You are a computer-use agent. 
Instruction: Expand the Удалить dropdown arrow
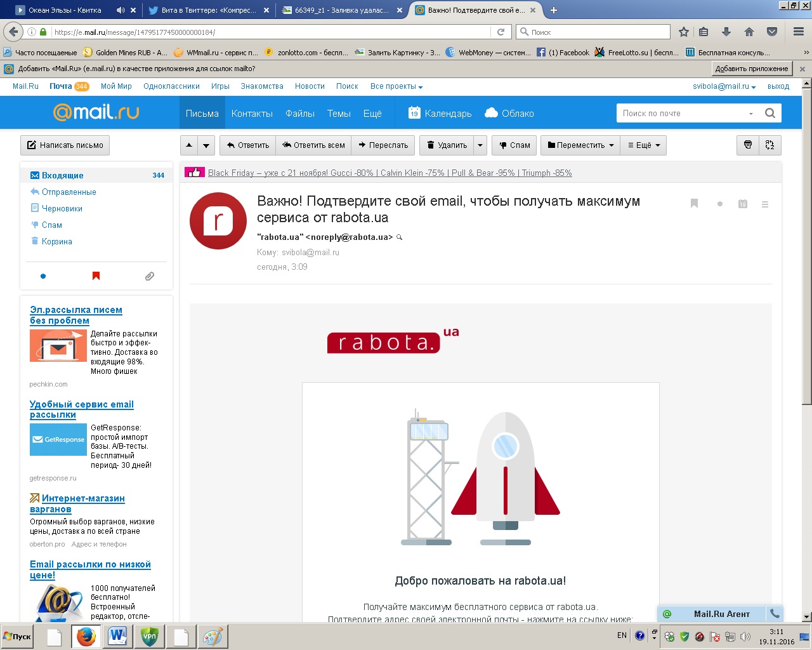click(x=480, y=145)
